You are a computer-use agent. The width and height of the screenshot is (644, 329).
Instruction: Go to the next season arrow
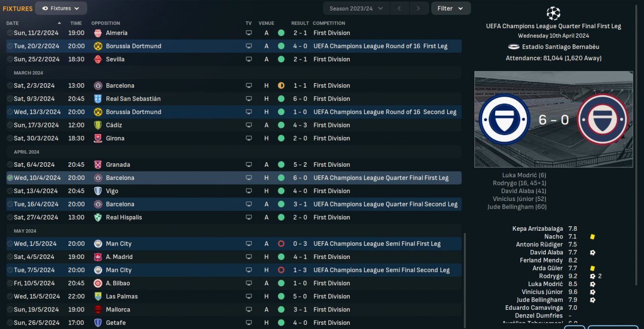click(418, 8)
